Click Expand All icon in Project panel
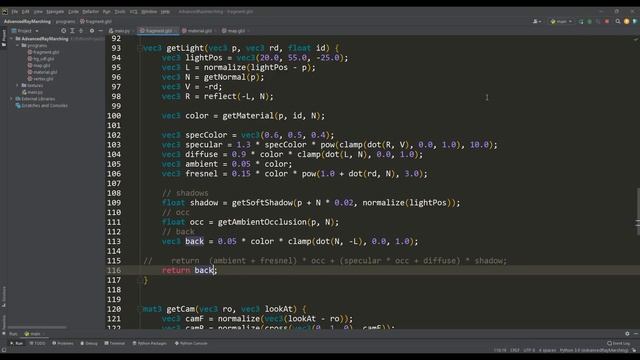Image resolution: width=640 pixels, height=360 pixels. 72,31
